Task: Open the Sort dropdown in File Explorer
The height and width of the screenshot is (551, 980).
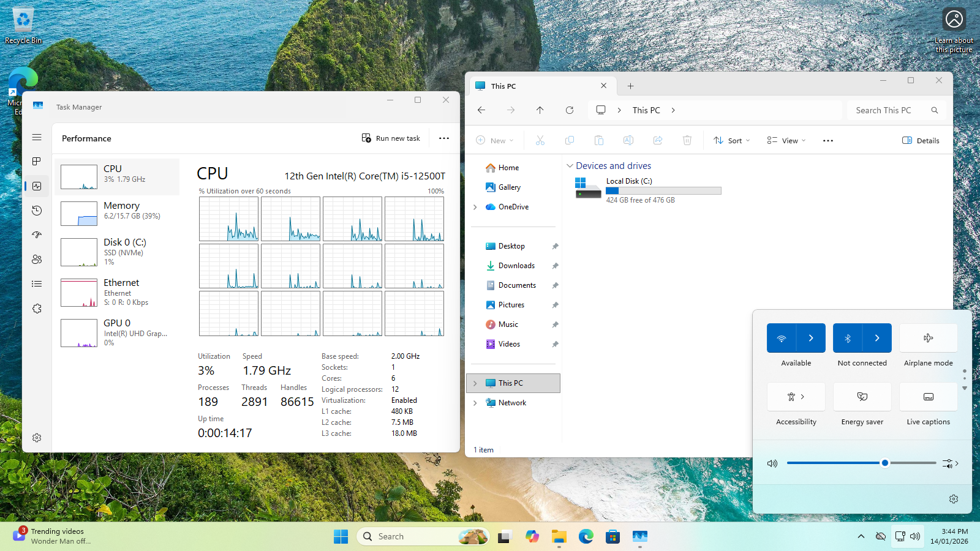Action: (x=732, y=141)
